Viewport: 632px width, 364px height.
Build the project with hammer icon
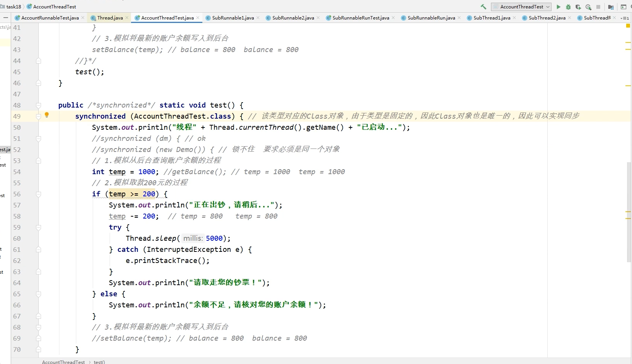coord(483,7)
